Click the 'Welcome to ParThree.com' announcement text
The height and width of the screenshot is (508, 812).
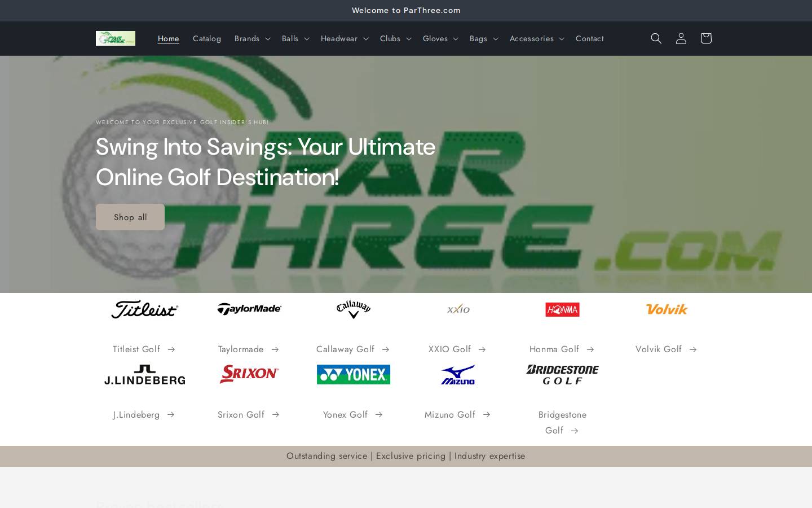coord(406,11)
